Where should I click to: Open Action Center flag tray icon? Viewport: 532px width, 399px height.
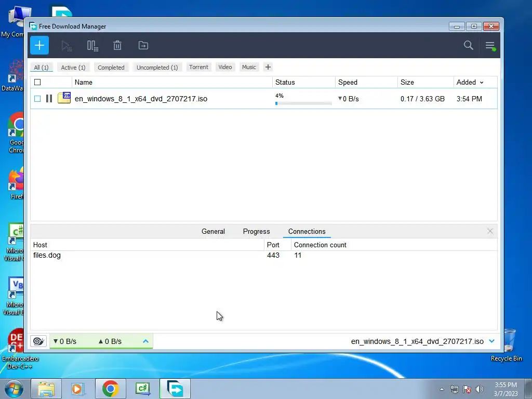pos(467,389)
